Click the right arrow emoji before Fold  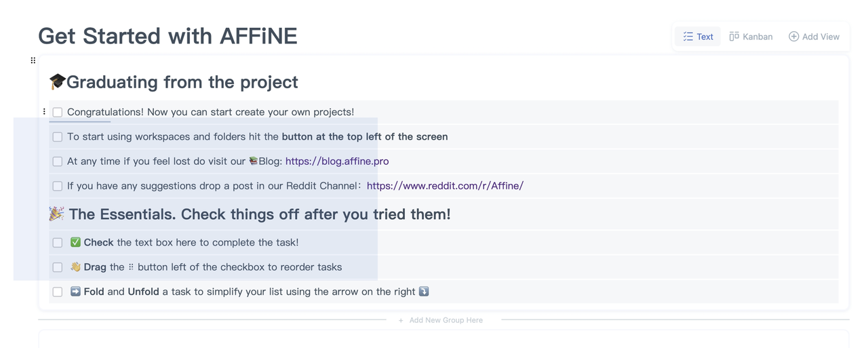(x=75, y=291)
